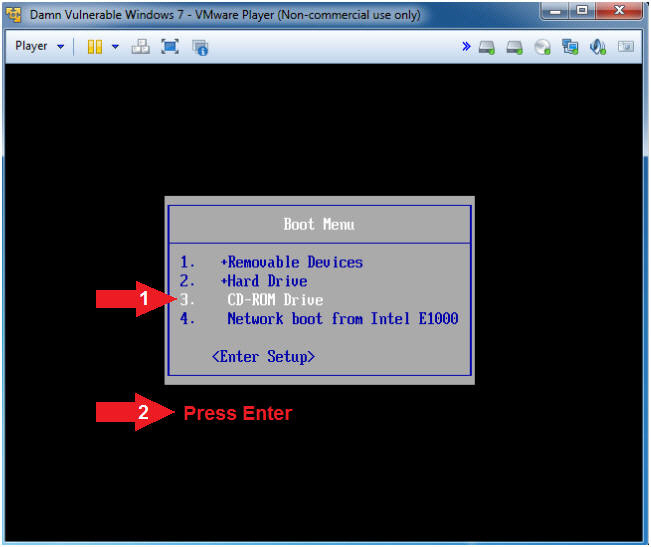Image resolution: width=651 pixels, height=547 pixels.
Task: Pause the virtual machine
Action: click(x=95, y=46)
